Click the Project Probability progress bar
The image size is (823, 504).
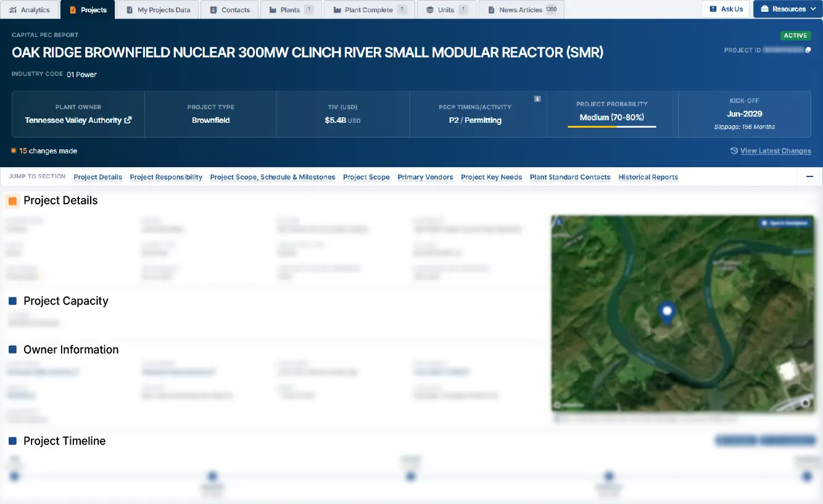pyautogui.click(x=612, y=127)
